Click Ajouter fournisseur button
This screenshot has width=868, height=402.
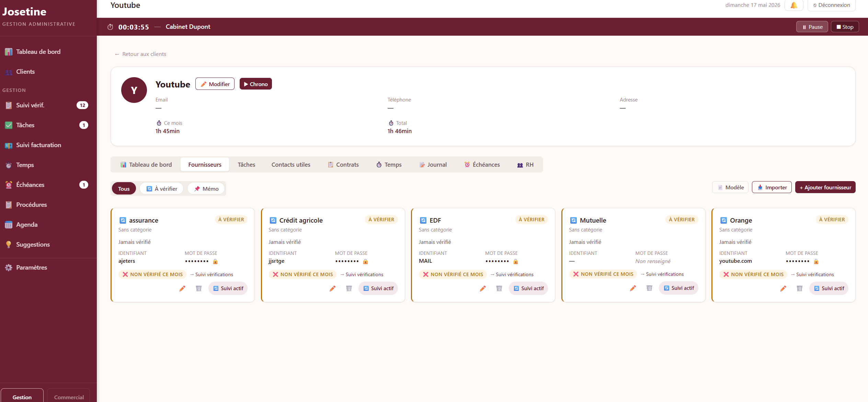pyautogui.click(x=825, y=187)
